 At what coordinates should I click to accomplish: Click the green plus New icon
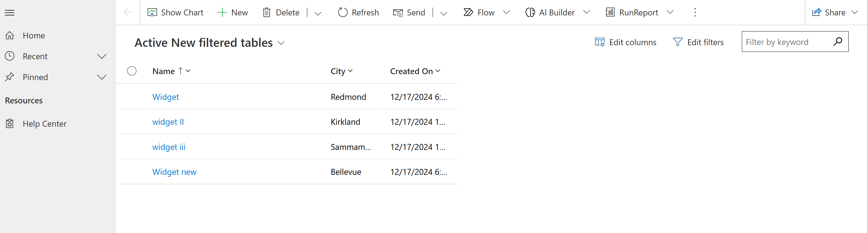click(x=222, y=12)
